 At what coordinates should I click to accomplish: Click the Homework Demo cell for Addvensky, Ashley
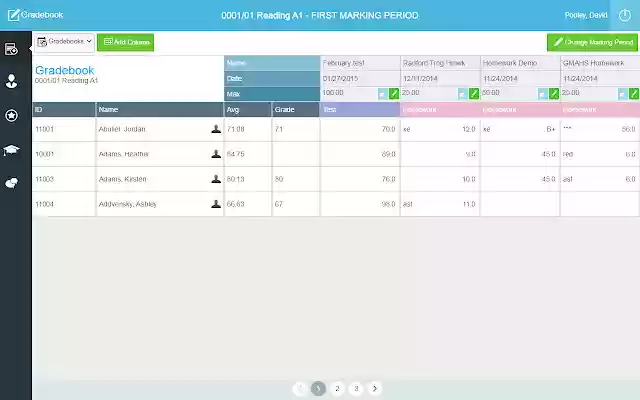pyautogui.click(x=520, y=204)
